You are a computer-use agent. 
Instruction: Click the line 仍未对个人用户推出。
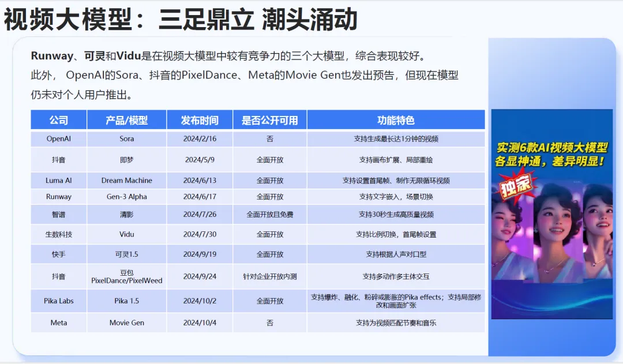pyautogui.click(x=82, y=95)
